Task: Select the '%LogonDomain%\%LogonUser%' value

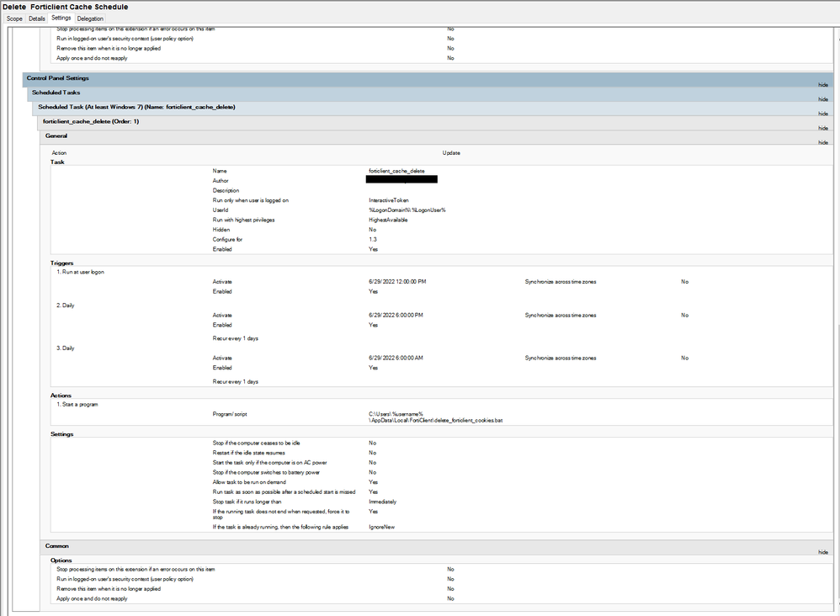Action: coord(407,210)
